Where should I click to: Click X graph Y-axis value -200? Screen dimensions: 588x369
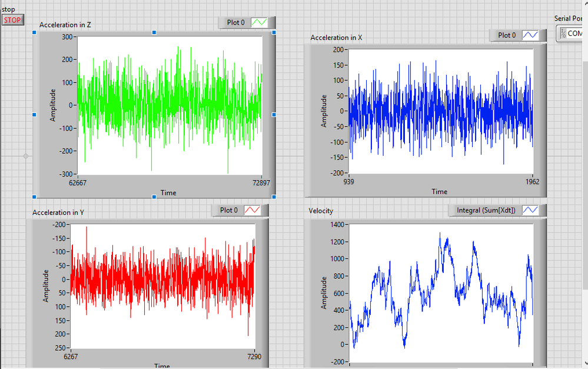click(x=337, y=173)
